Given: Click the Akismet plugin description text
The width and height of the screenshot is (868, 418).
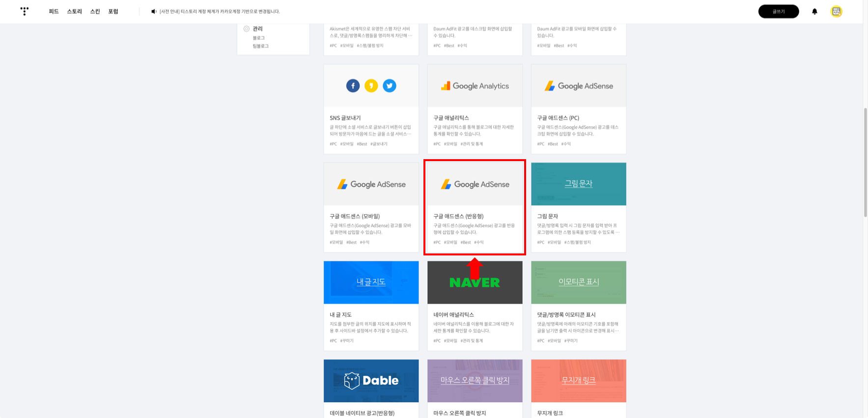Looking at the screenshot, I should tap(371, 32).
